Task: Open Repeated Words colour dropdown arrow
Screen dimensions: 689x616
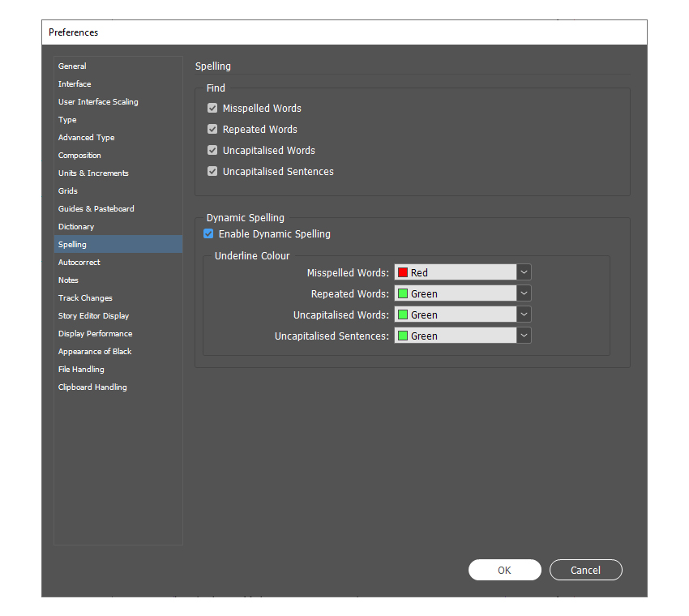Action: (x=524, y=293)
